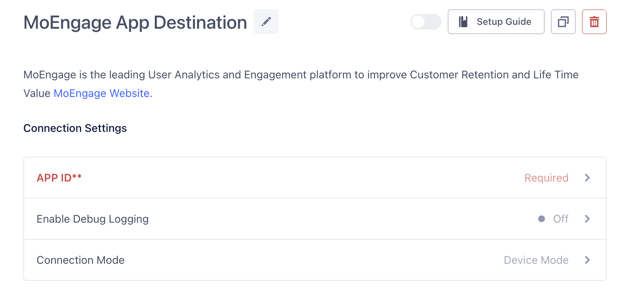The image size is (644, 301).
Task: Click the Off status for debug logging
Action: tap(561, 219)
